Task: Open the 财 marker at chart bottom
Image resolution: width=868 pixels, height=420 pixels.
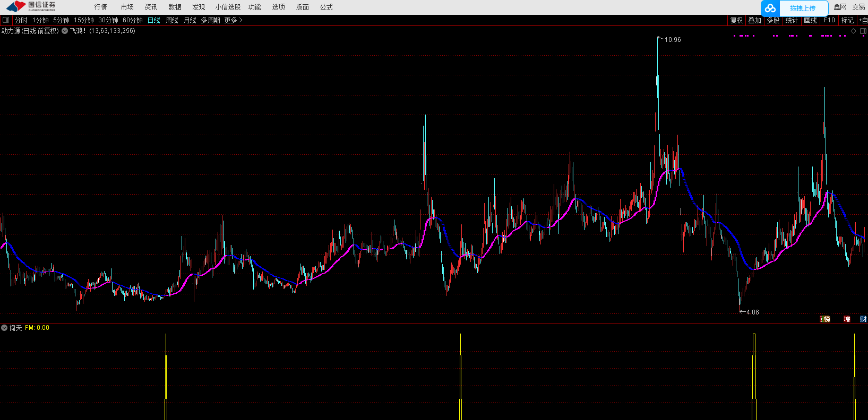Action: tap(863, 319)
